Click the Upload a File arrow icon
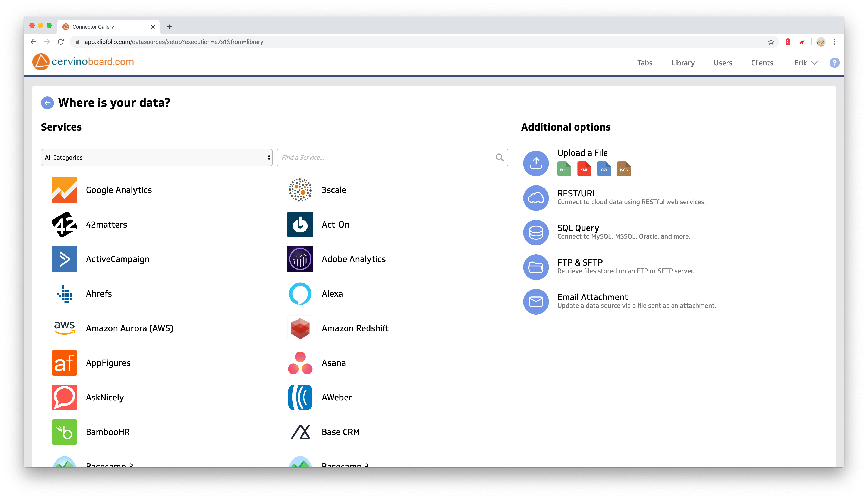The image size is (868, 499). coord(536,163)
